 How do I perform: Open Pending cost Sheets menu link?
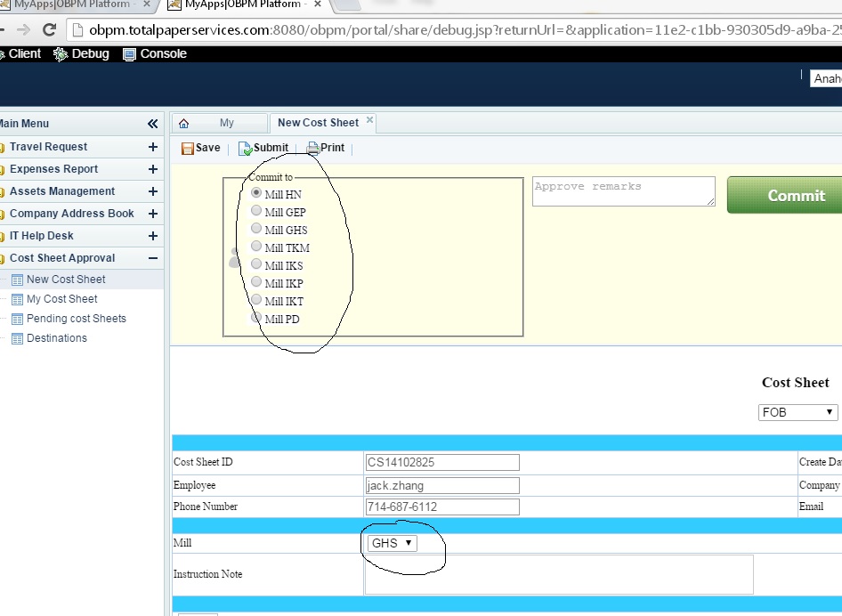click(77, 319)
